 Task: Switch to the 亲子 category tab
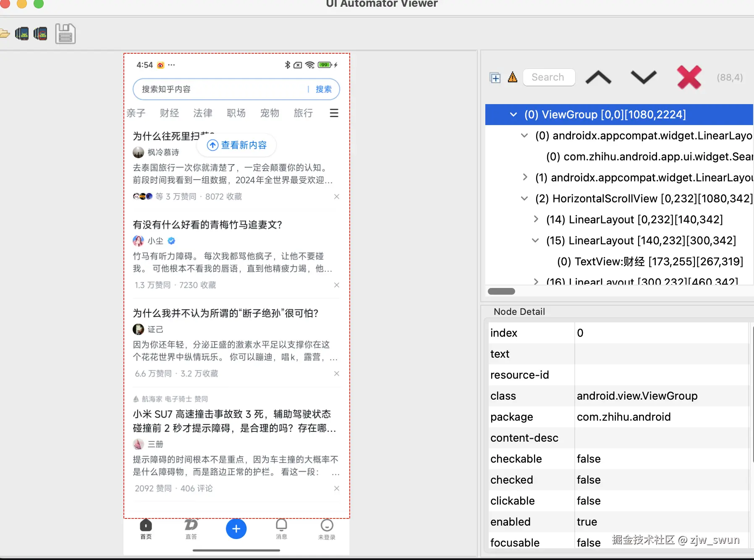pyautogui.click(x=136, y=113)
